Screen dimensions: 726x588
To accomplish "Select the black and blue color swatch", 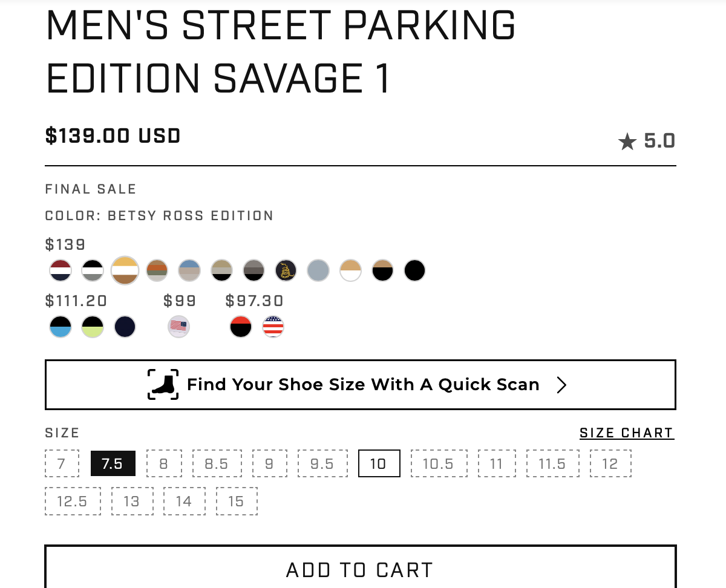I will pos(60,327).
